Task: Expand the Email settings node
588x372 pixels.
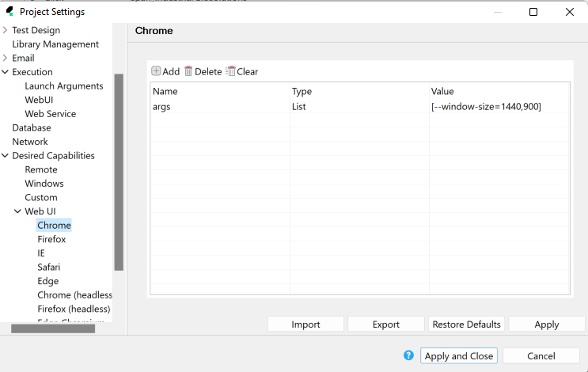Action: tap(6, 58)
